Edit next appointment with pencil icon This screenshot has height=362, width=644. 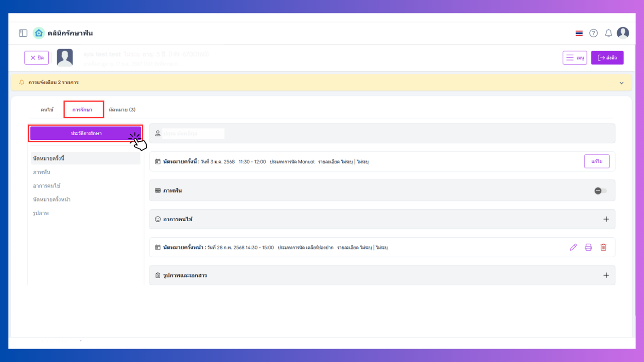pos(573,247)
